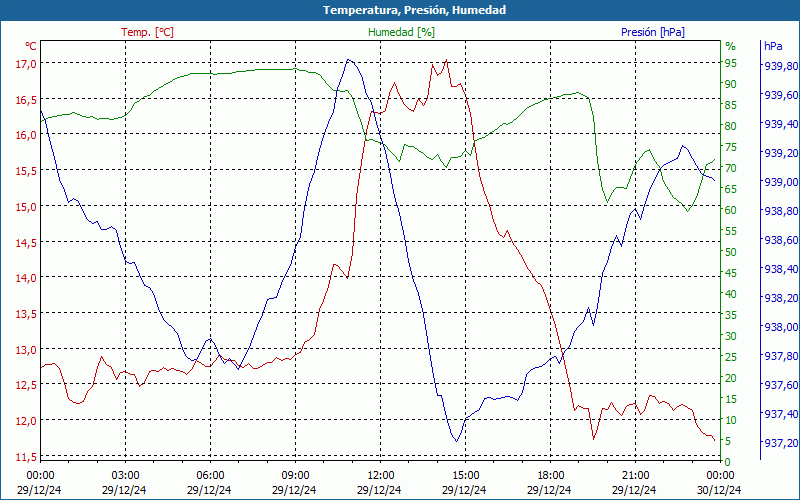Click the '937,60' pressure axis value
The image size is (800, 500).
coord(779,385)
